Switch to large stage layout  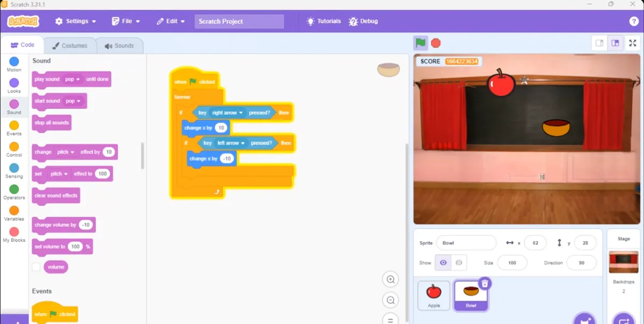(x=616, y=43)
